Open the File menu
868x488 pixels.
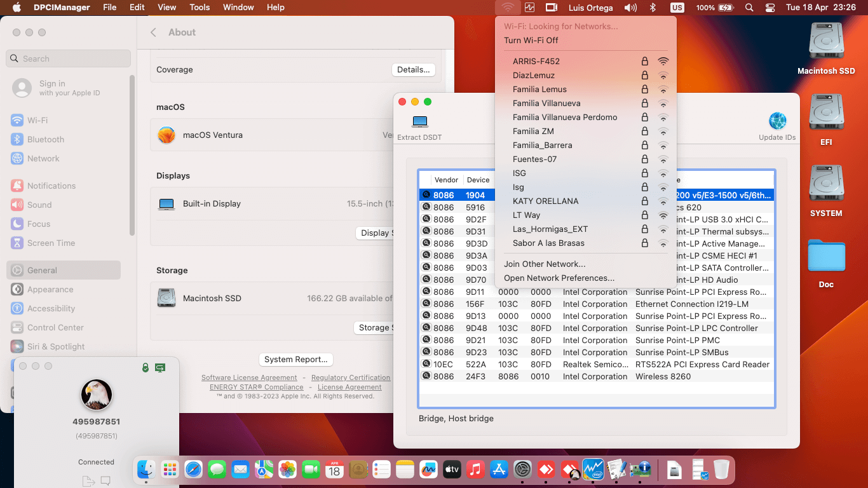click(x=109, y=8)
